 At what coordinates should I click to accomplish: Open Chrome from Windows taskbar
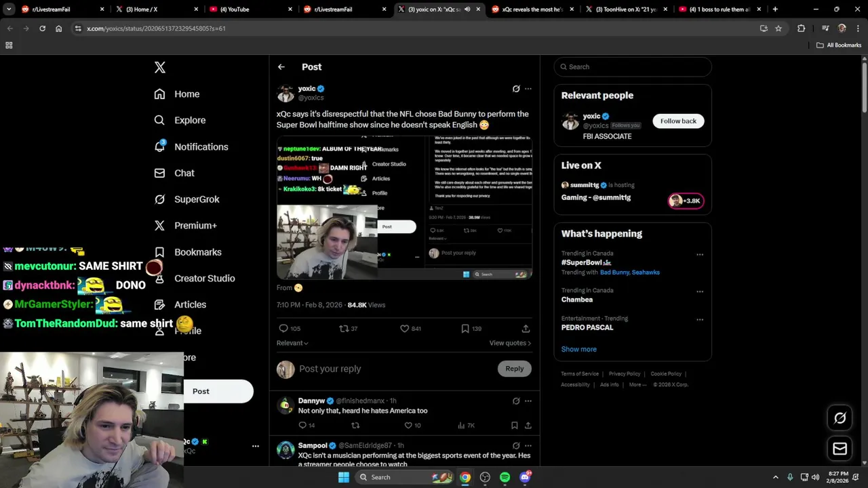pyautogui.click(x=465, y=477)
